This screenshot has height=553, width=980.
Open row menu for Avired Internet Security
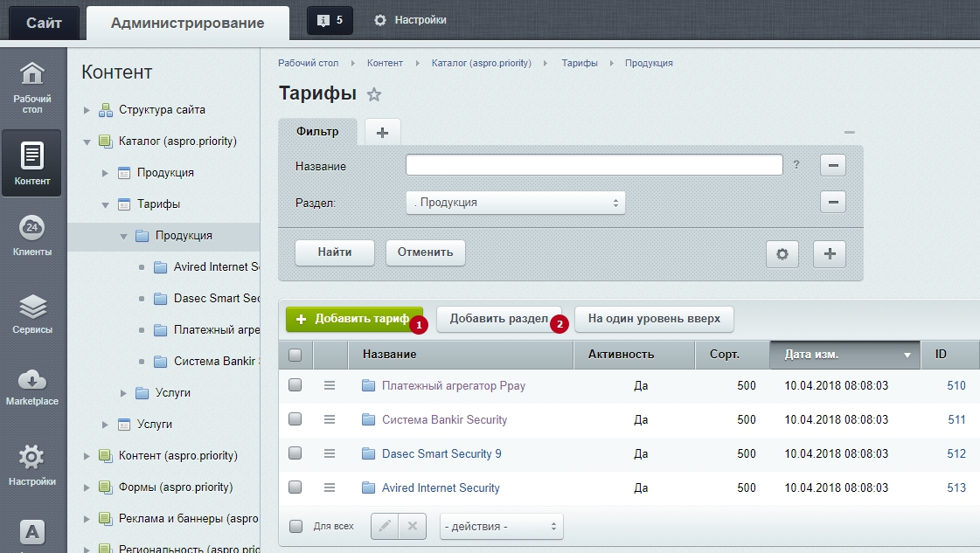[x=330, y=487]
